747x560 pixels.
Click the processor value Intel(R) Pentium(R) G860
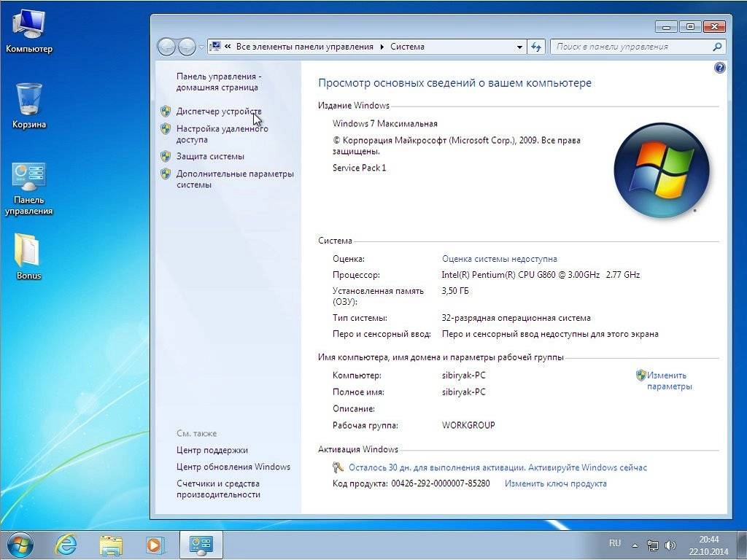[541, 275]
